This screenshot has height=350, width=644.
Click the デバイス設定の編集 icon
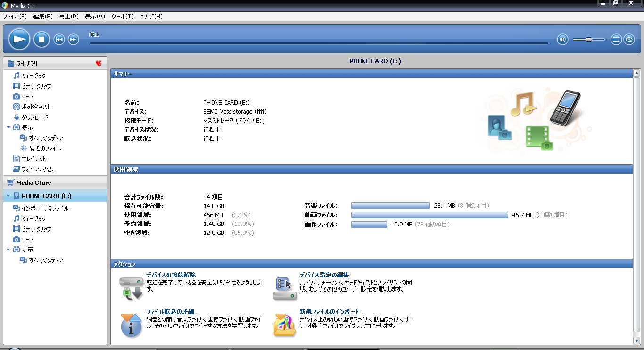pos(285,288)
